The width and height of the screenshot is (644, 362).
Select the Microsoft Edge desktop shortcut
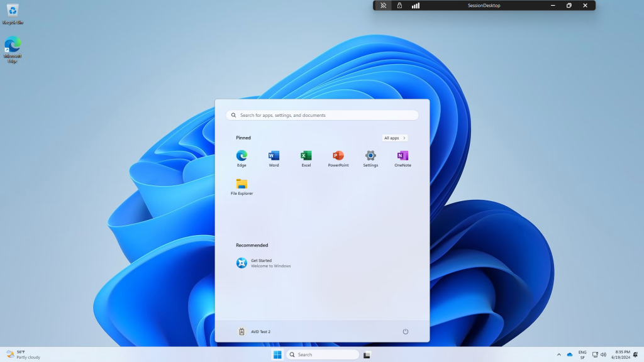[x=13, y=49]
